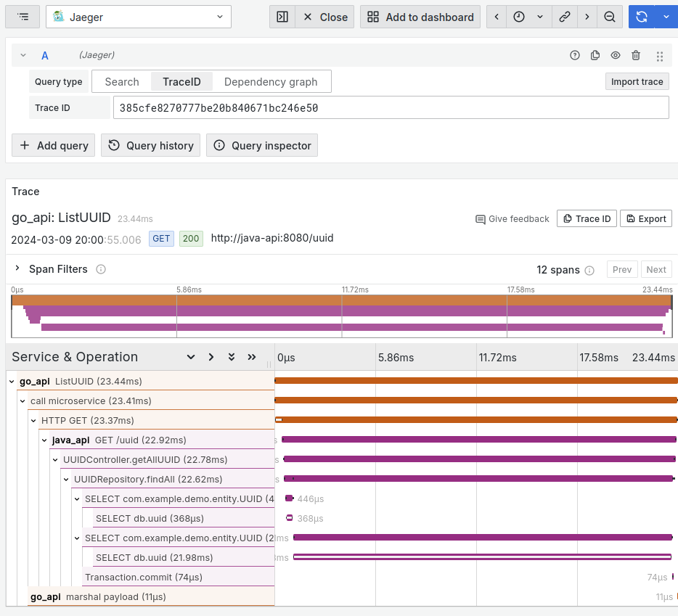The height and width of the screenshot is (616, 678).
Task: Duplicate query A
Action: coord(595,55)
